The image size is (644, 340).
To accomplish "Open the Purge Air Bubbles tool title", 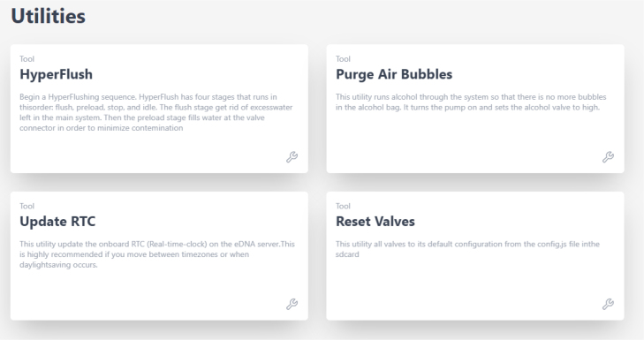I will tap(394, 74).
